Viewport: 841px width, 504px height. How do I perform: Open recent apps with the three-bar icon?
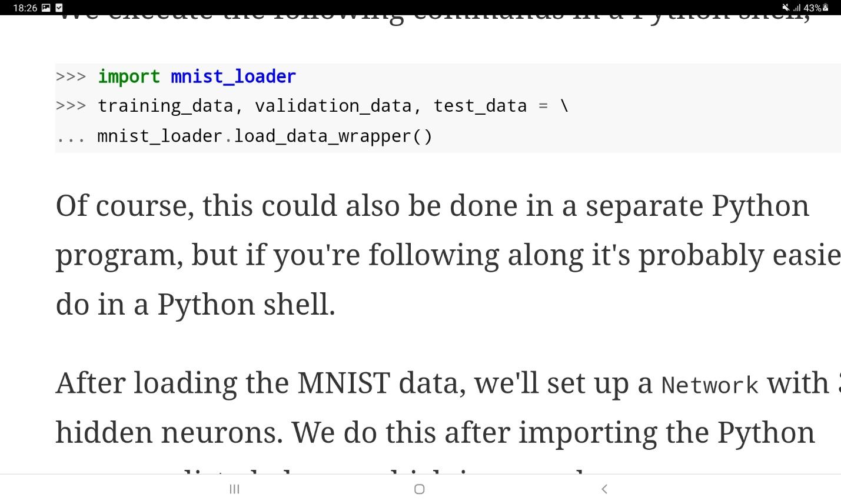click(x=234, y=489)
